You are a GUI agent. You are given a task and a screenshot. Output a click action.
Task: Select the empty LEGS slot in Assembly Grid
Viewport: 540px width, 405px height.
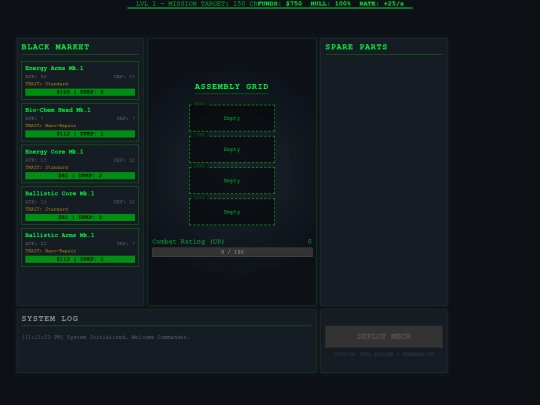[x=232, y=212]
